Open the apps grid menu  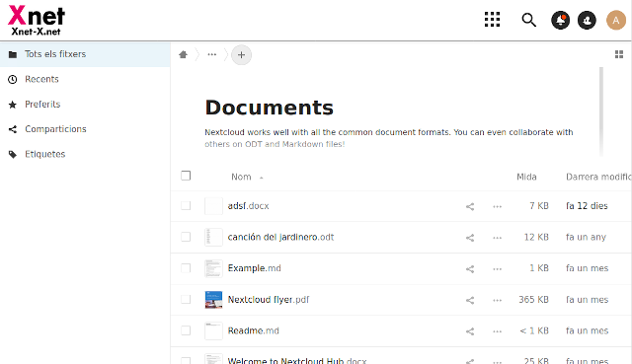pyautogui.click(x=492, y=20)
